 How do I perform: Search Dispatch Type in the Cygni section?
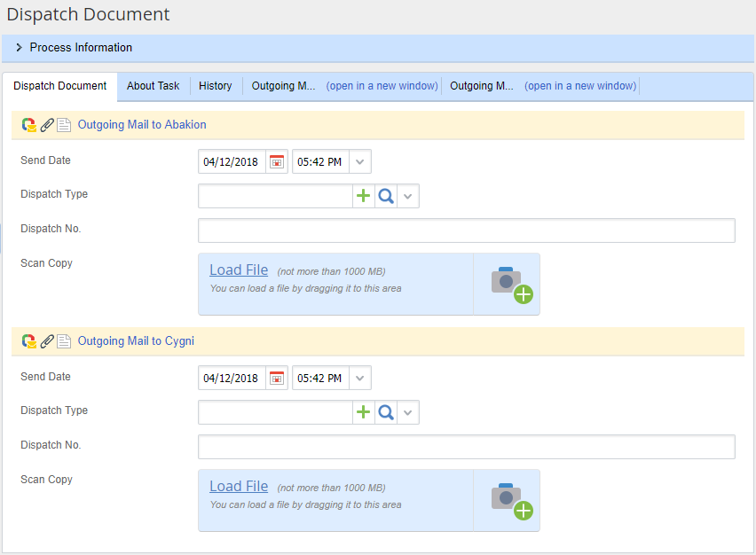(x=385, y=412)
